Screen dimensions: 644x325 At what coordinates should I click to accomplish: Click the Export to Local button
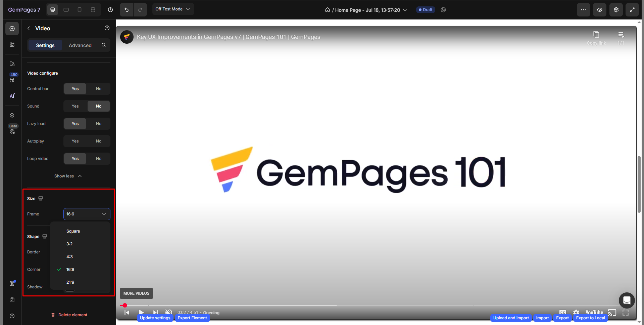pos(591,318)
